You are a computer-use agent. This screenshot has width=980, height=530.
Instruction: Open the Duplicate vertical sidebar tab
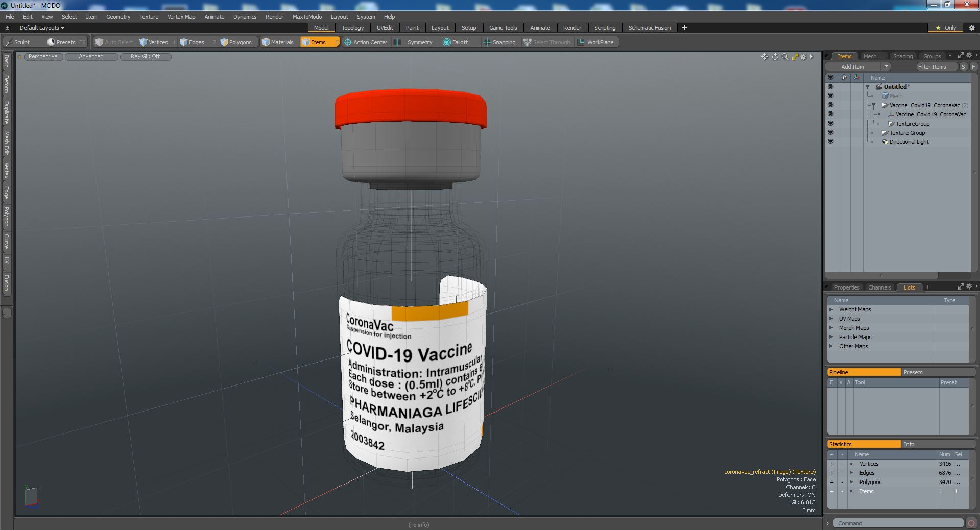click(6, 113)
